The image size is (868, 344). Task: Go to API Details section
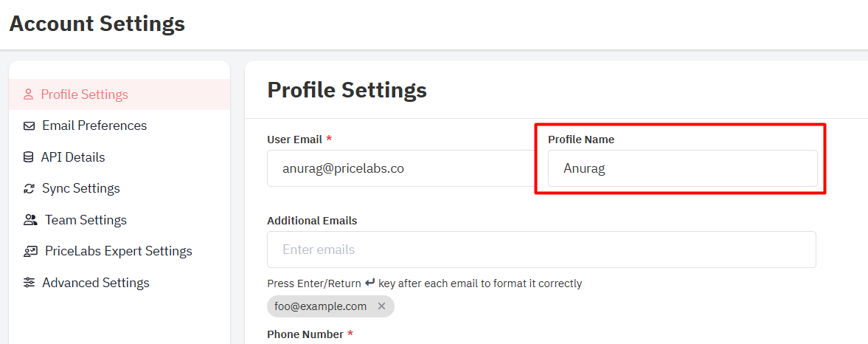[x=119, y=157]
